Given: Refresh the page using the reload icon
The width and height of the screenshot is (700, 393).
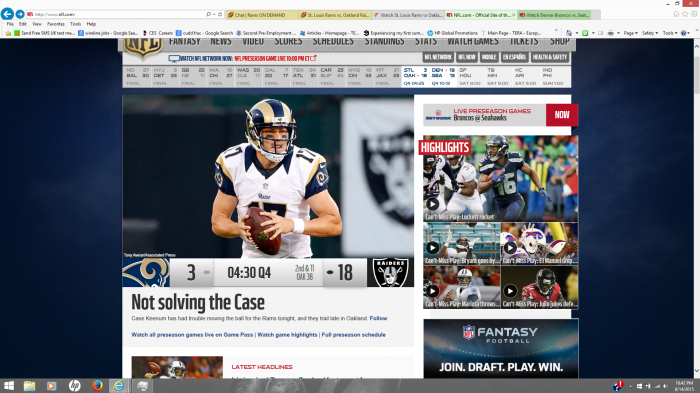Looking at the screenshot, I should pos(220,14).
